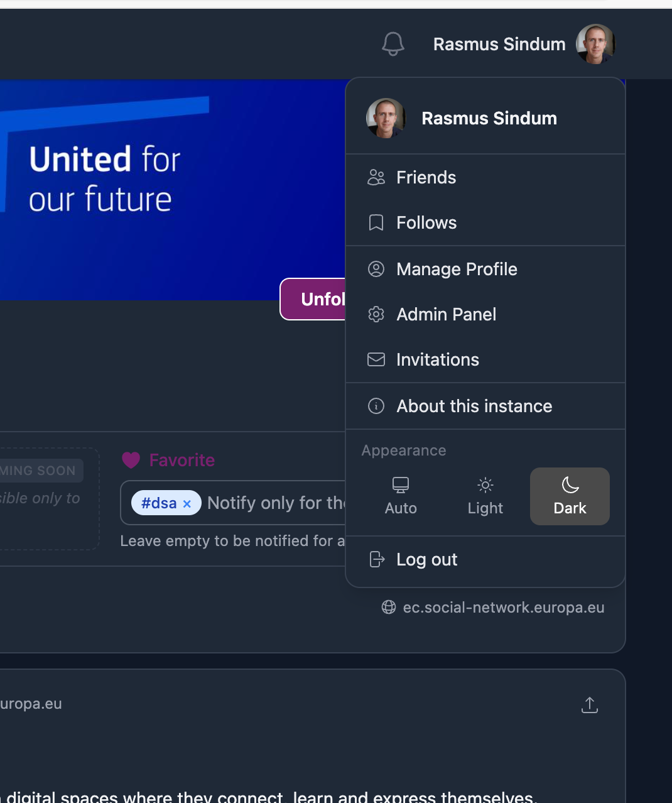Click the About this instance info icon
This screenshot has height=803, width=672.
376,406
